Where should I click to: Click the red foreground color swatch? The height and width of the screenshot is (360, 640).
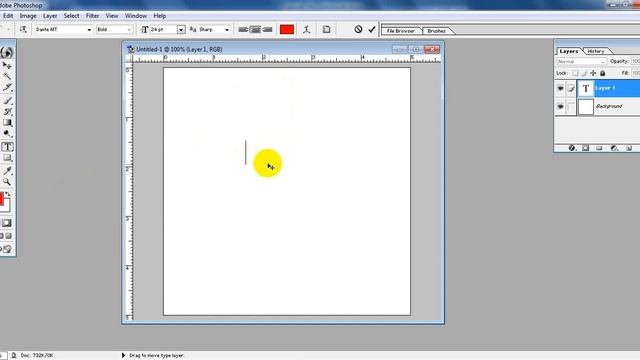1,199
